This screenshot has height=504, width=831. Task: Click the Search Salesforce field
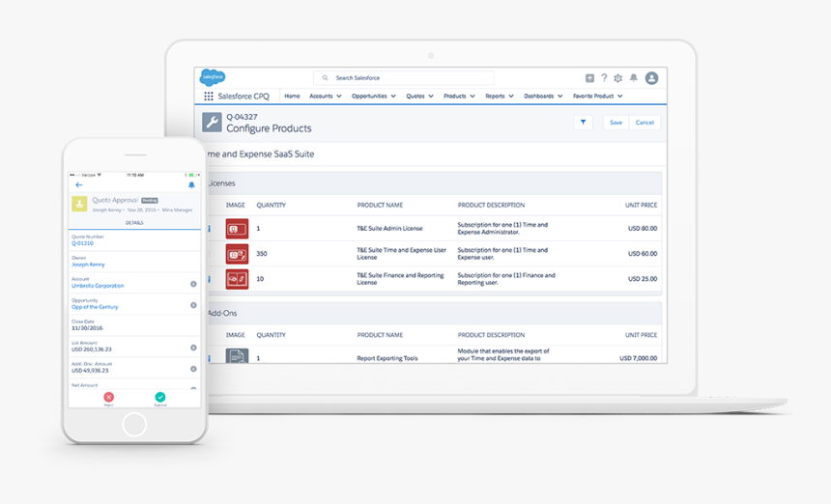coord(404,78)
